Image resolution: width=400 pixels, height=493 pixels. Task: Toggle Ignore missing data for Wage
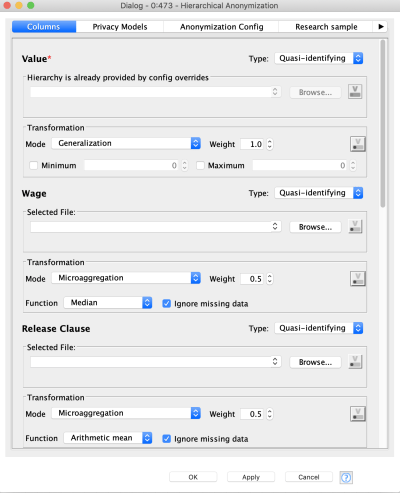tap(166, 303)
